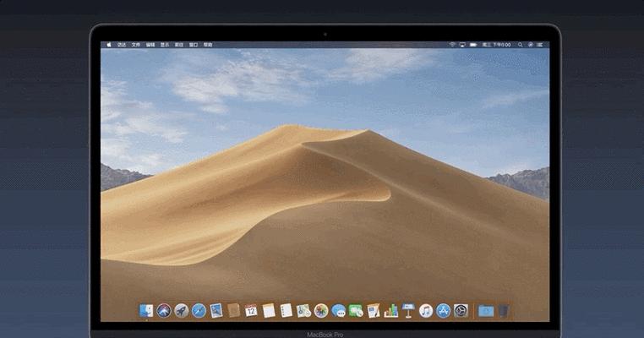Open Safari compass icon in Dock
Screen dimensions: 644x338
[x=199, y=311]
